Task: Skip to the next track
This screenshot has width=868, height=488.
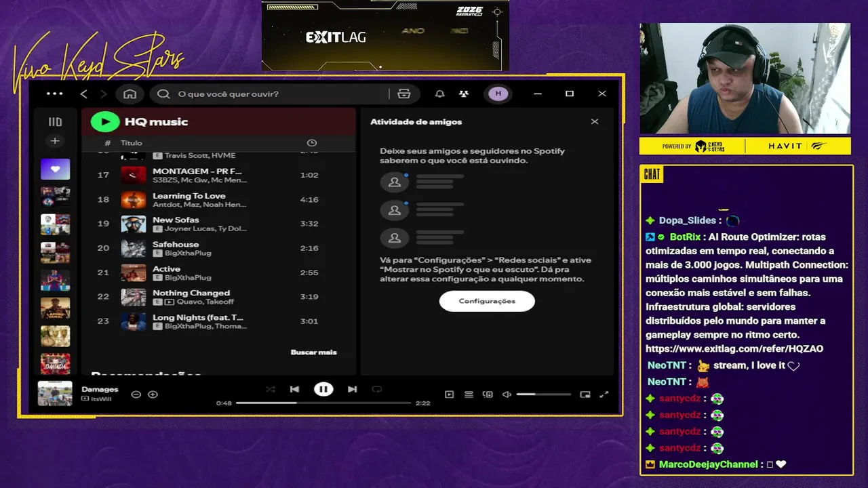Action: [352, 389]
